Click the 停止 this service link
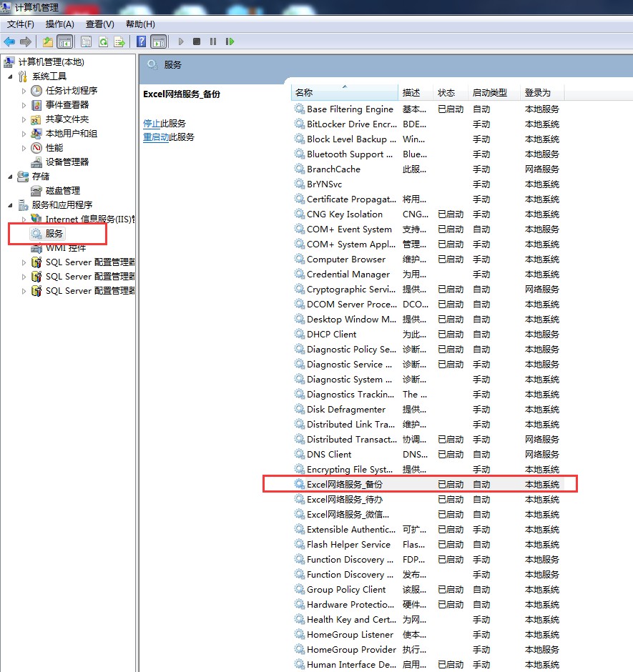 coord(152,124)
